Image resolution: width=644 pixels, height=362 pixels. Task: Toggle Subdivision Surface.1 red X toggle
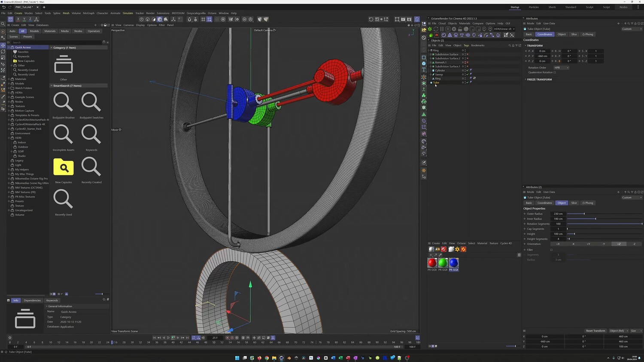tap(468, 66)
